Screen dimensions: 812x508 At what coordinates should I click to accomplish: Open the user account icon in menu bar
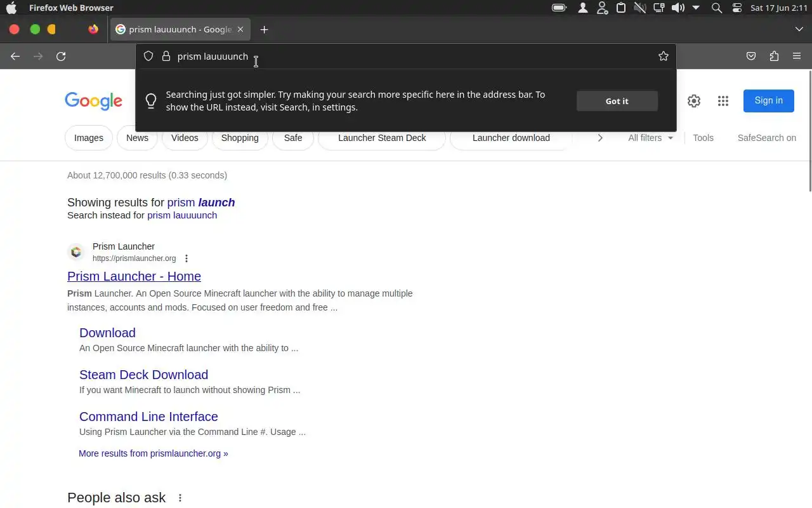pos(583,8)
